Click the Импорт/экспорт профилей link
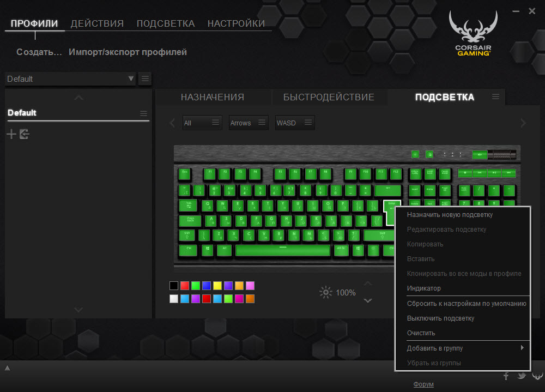Screen dimensions: 545x392 128,52
